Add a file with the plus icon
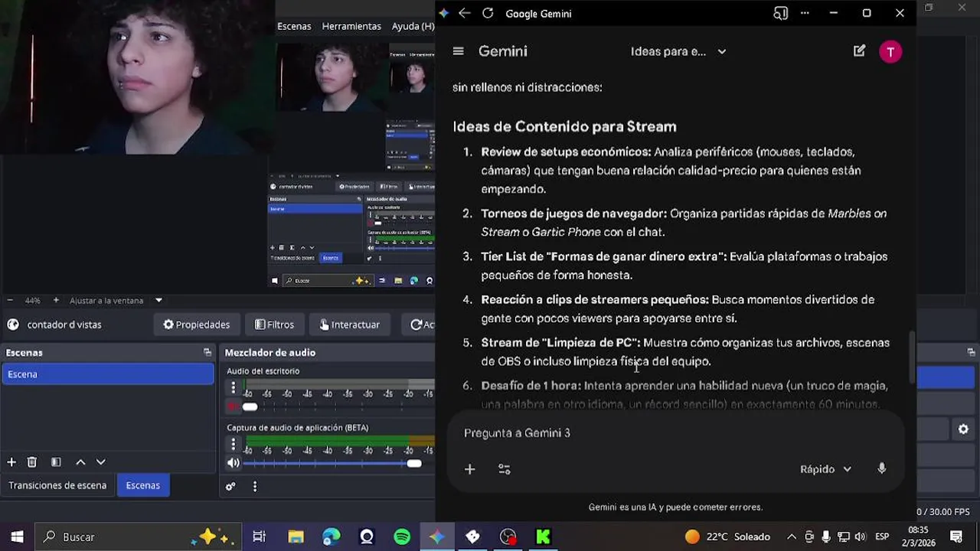This screenshot has width=980, height=551. tap(469, 469)
